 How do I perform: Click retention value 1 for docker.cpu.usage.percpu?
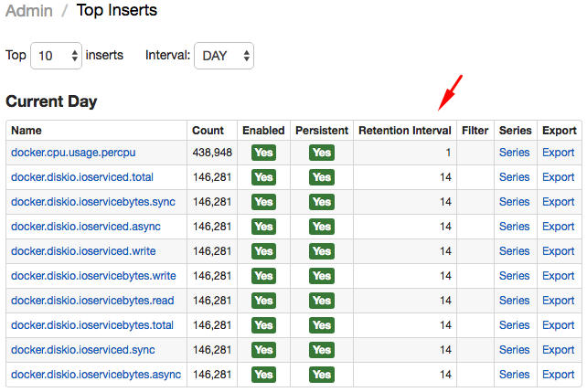pos(448,153)
